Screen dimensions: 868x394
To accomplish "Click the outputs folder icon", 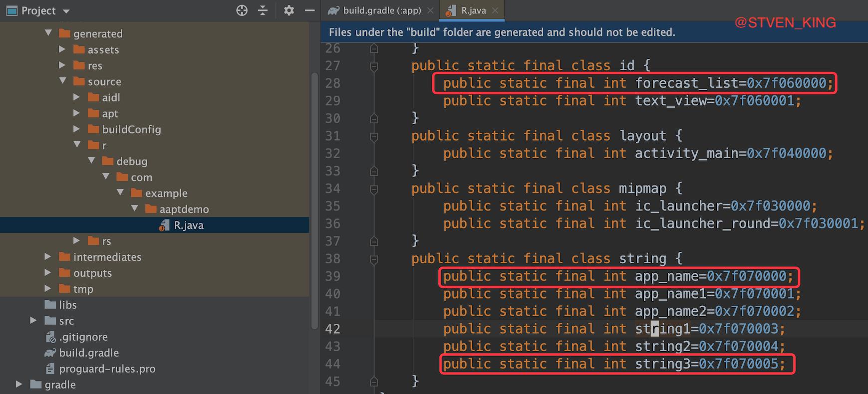I will [x=64, y=273].
